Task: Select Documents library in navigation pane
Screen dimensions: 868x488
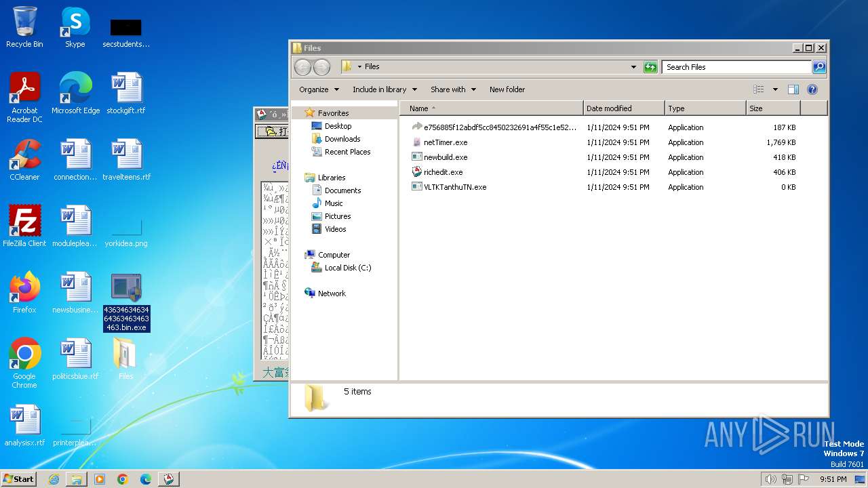Action: pyautogui.click(x=342, y=190)
